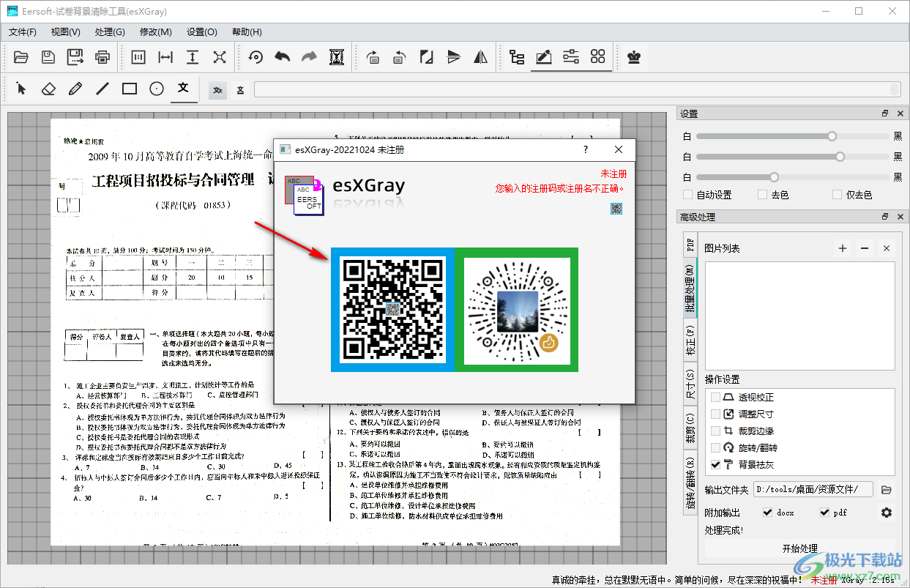Screen dimensions: 910x588
Task: Enable the 自动设置 checkbox
Action: click(x=687, y=195)
